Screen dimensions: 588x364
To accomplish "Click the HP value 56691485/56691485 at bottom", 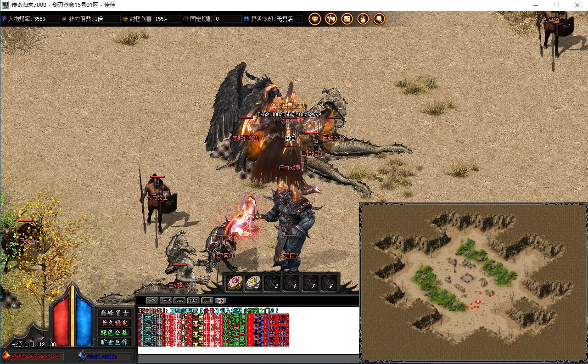I will click(35, 357).
